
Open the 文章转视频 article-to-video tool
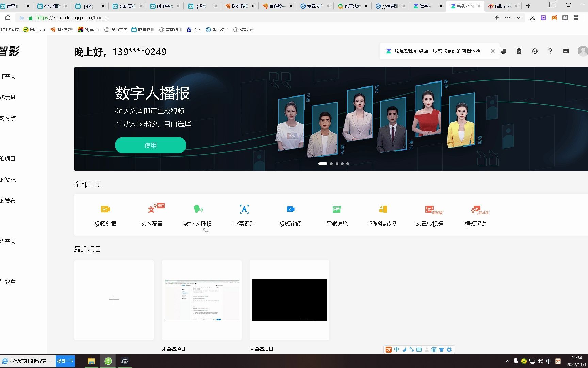click(429, 215)
